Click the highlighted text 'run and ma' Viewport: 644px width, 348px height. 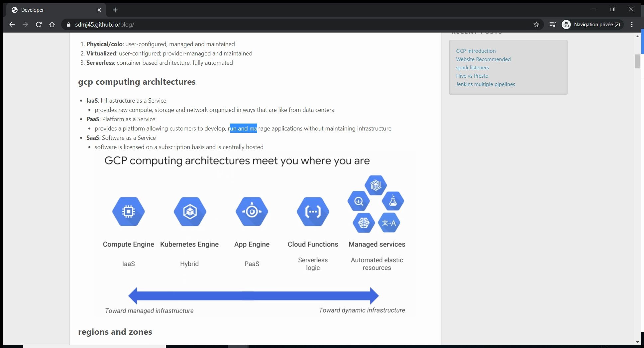pyautogui.click(x=243, y=128)
